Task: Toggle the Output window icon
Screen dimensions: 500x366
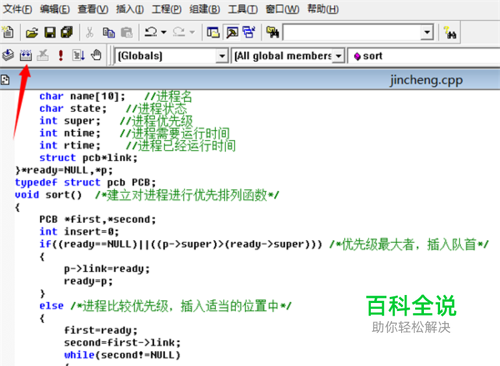Action: [232, 32]
